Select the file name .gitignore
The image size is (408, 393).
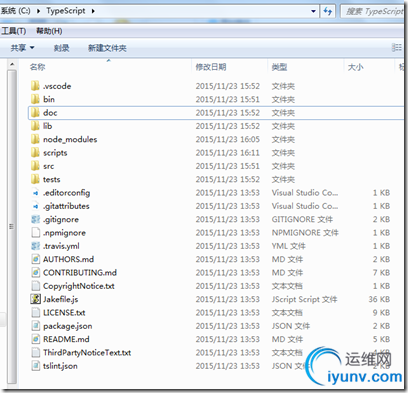[x=61, y=219]
